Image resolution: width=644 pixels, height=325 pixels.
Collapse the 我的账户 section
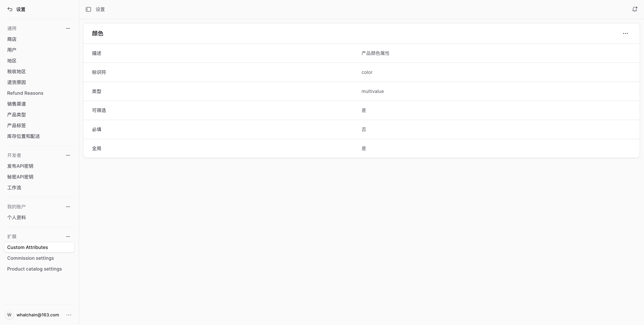[68, 207]
